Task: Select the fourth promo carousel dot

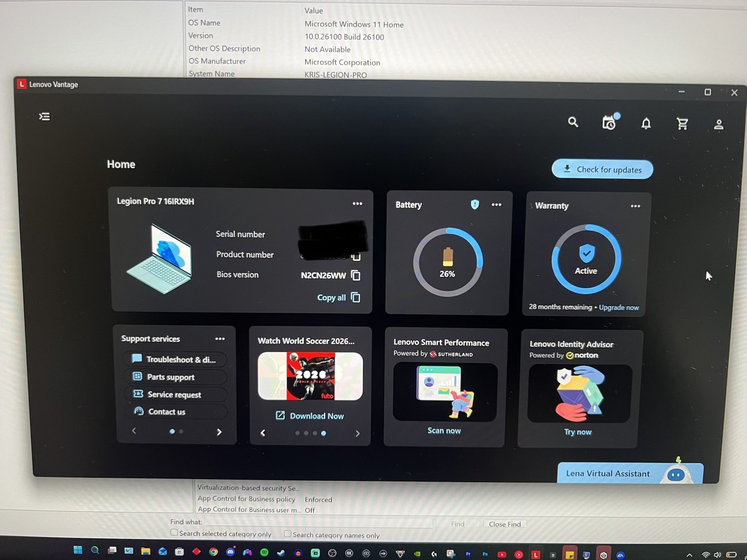Action: tap(324, 434)
